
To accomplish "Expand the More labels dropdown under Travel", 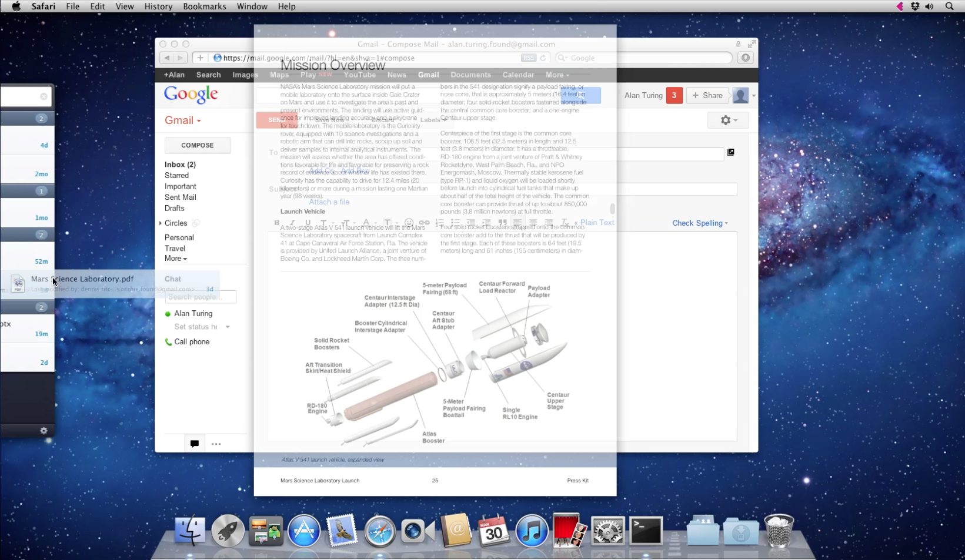I will coord(175,259).
